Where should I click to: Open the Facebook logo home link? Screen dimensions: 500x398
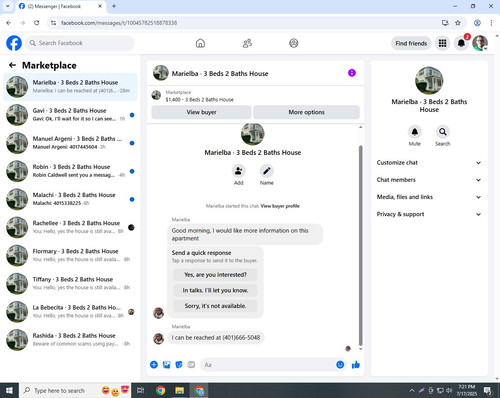[x=14, y=43]
